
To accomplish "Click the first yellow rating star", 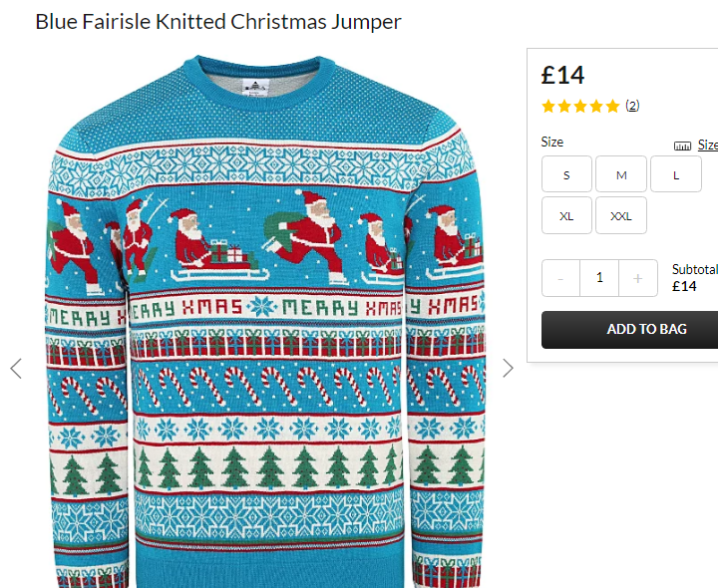I will coord(548,107).
